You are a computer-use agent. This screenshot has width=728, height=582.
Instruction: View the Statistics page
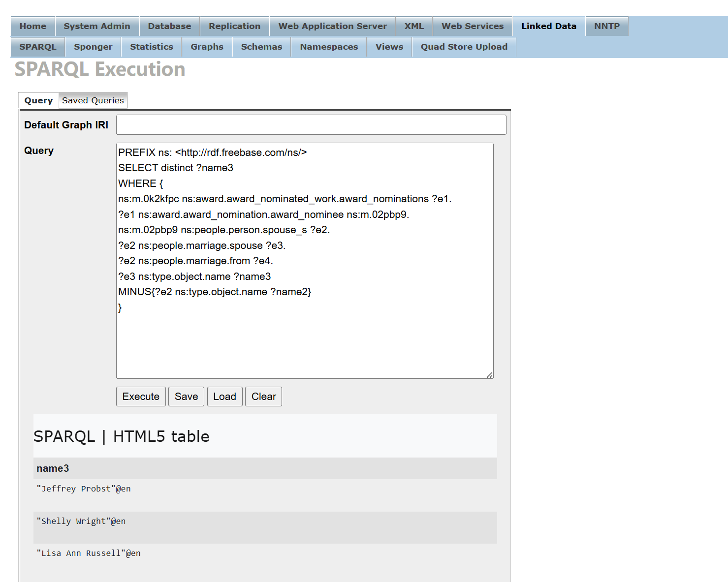coord(151,47)
